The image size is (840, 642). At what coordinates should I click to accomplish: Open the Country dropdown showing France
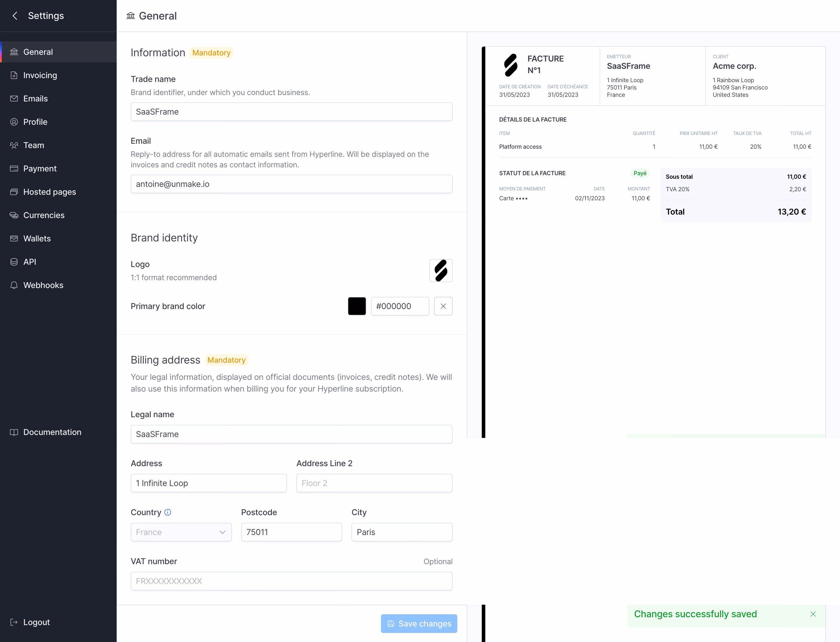pos(181,532)
